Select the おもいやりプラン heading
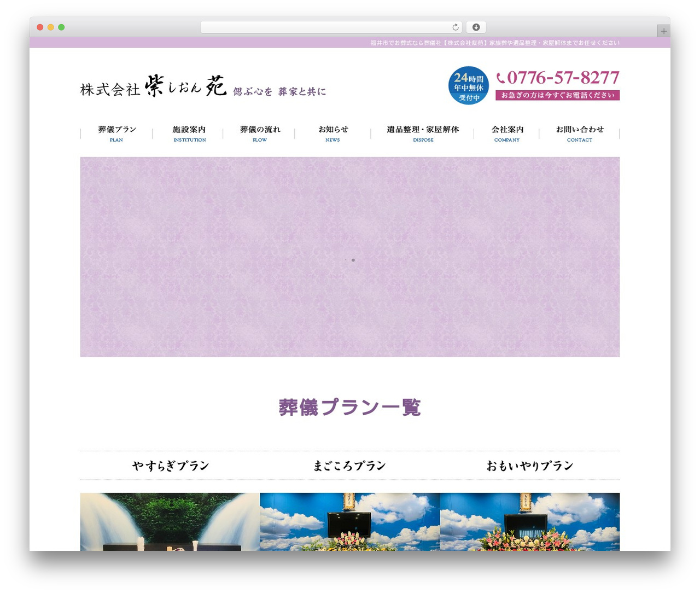Viewport: 700px width, 593px height. [529, 466]
